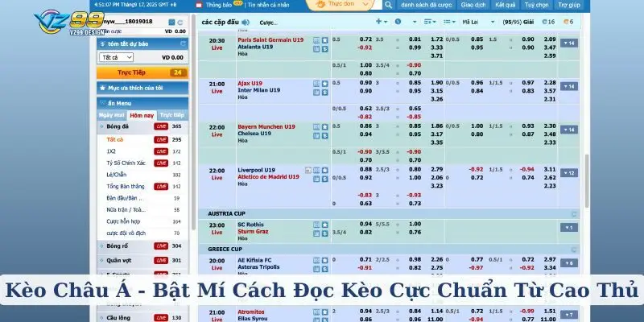Open the Thực đơn dropdown menu
644x322 pixels.
tap(344, 5)
